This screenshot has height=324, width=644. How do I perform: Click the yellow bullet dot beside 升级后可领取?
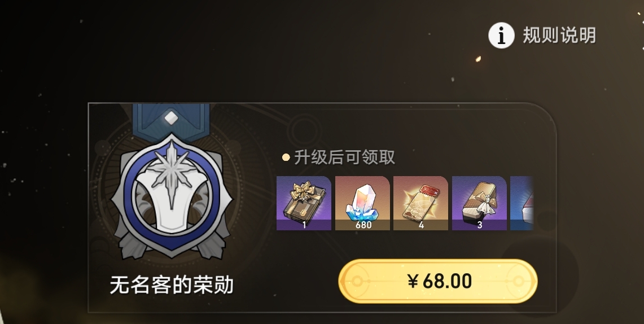(286, 157)
